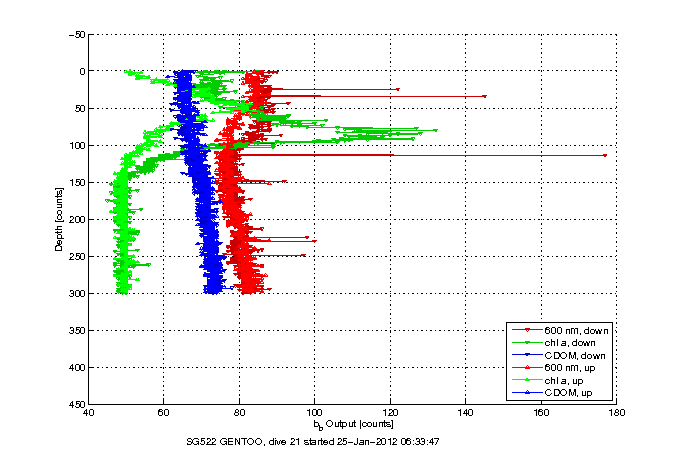This screenshot has width=681, height=454.
Task: Click the 'chl a, up' legend entry
Action: (x=548, y=381)
